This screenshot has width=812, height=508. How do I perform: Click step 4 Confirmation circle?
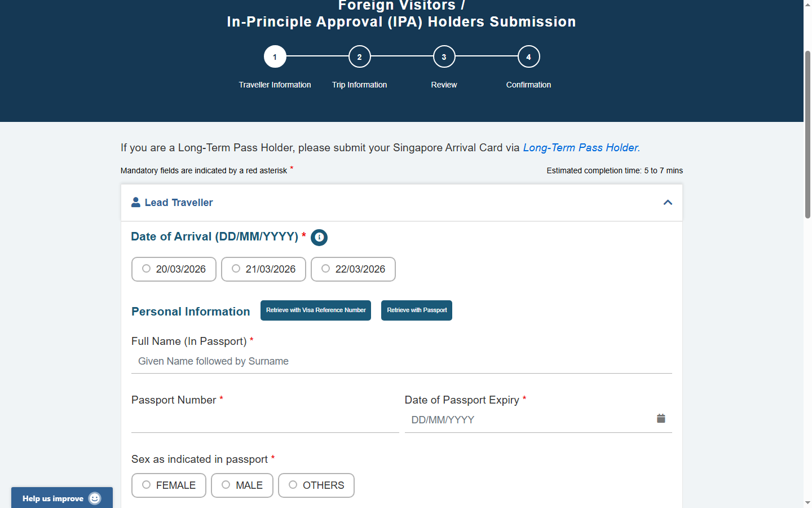pos(529,56)
